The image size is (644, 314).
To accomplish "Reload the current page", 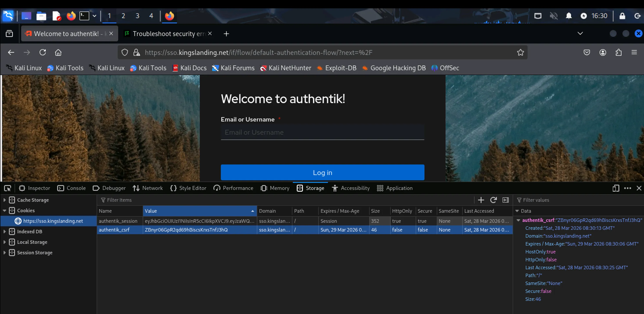I will [43, 52].
